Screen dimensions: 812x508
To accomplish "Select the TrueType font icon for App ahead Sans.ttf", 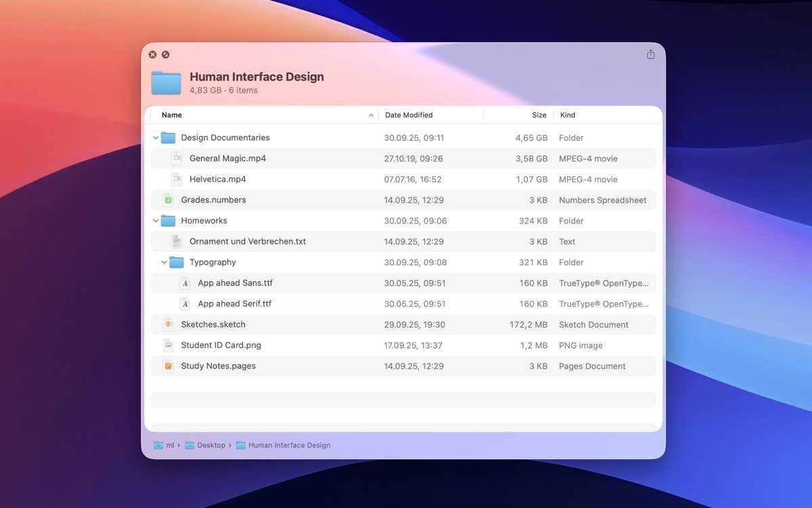I will [185, 283].
